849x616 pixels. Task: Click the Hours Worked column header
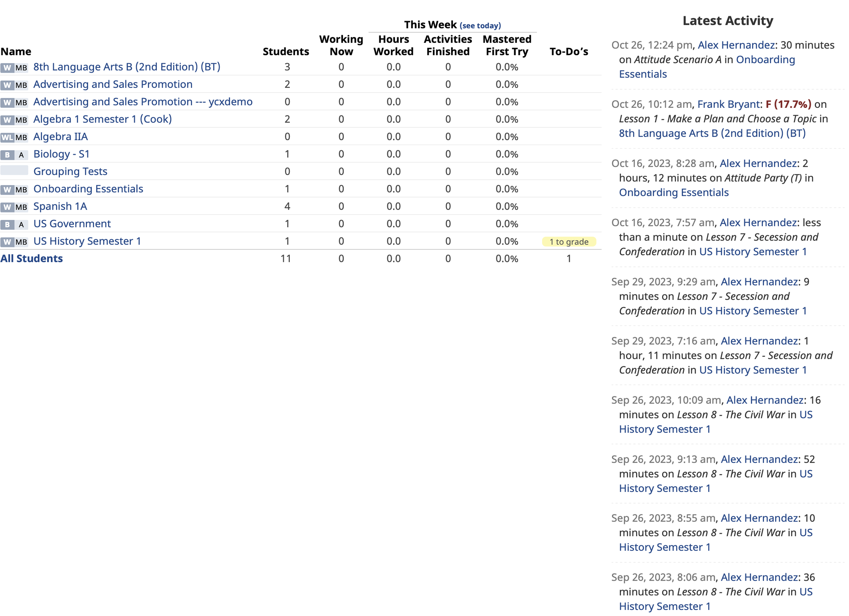394,45
